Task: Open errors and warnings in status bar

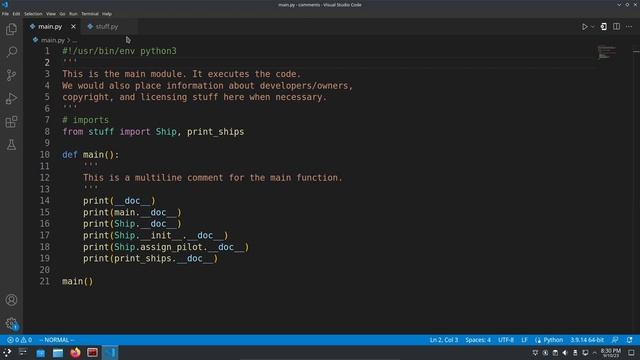Action: [x=19, y=340]
